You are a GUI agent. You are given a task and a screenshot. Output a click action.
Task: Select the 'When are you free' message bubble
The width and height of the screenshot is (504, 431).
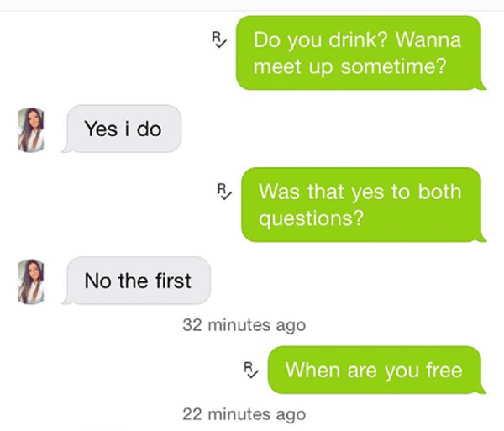[x=376, y=370]
